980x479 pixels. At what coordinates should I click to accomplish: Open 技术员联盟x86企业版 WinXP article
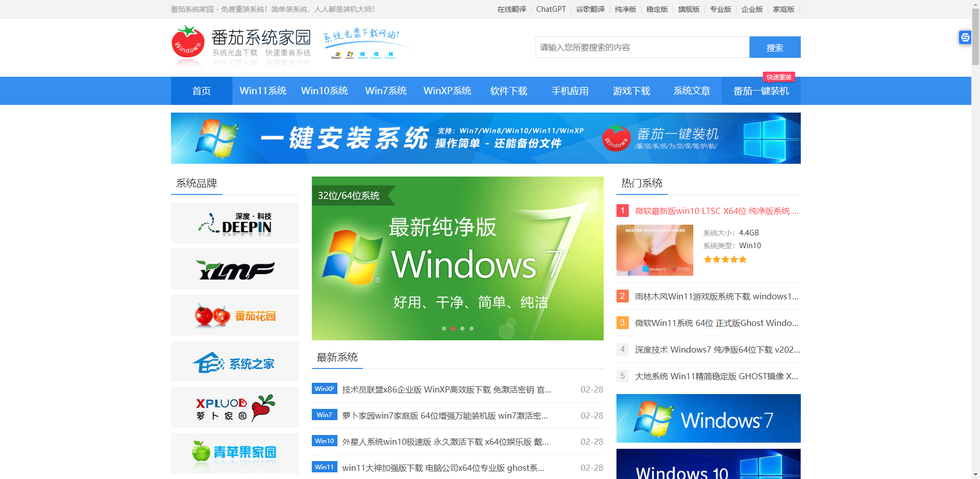pos(447,389)
